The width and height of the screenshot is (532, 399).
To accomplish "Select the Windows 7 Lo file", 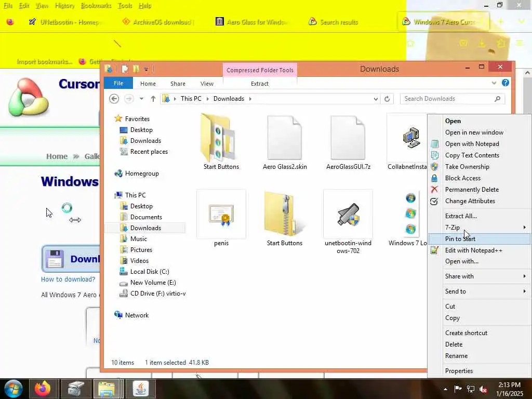I will [408, 218].
